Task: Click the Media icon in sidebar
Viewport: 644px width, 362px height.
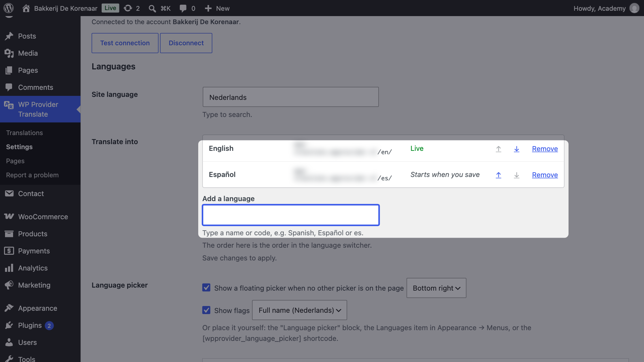Action: [9, 53]
